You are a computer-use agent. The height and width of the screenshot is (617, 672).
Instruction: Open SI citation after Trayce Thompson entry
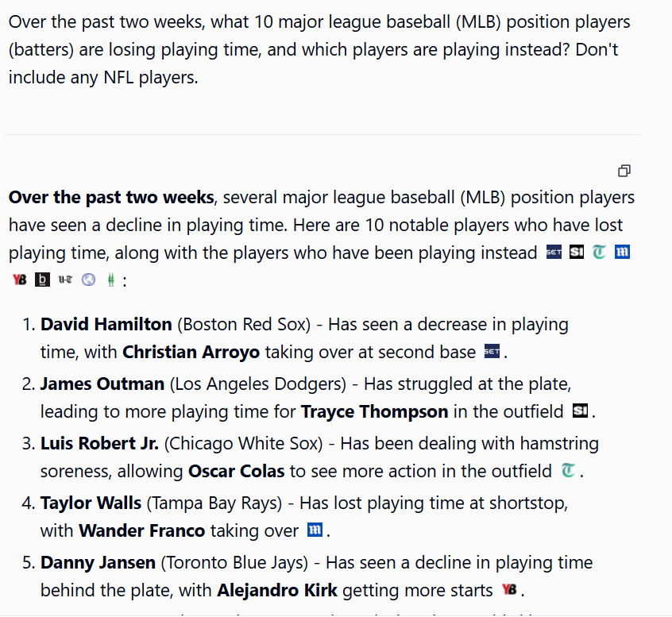click(x=580, y=411)
